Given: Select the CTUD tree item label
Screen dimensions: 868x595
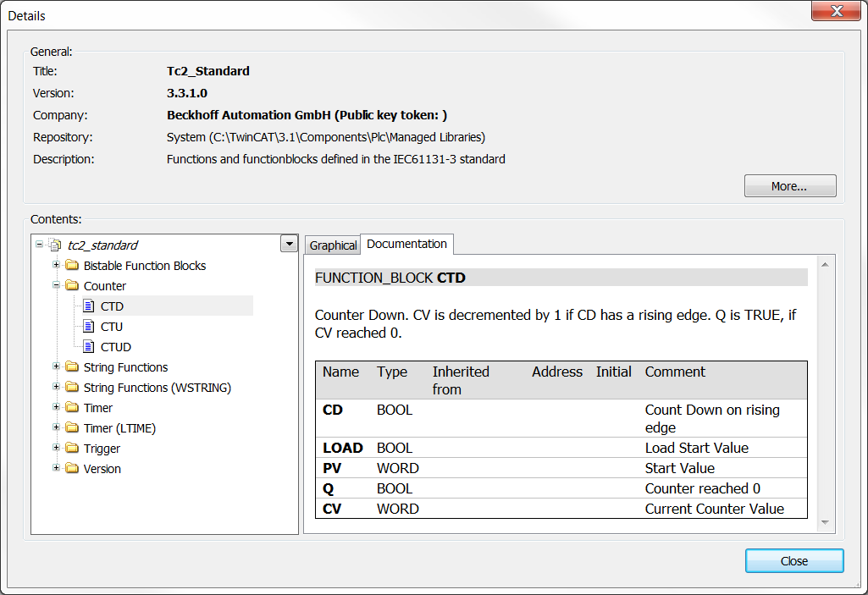Looking at the screenshot, I should click(116, 347).
